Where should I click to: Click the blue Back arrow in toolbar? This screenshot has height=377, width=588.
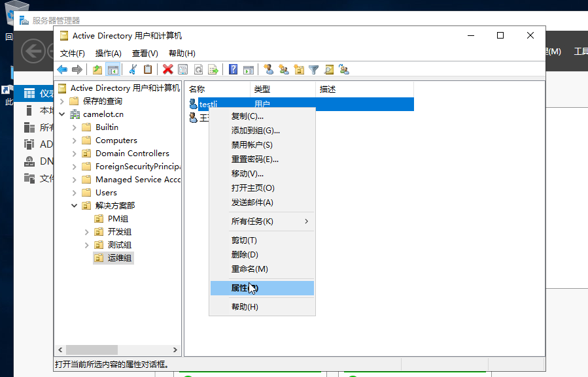(x=62, y=69)
